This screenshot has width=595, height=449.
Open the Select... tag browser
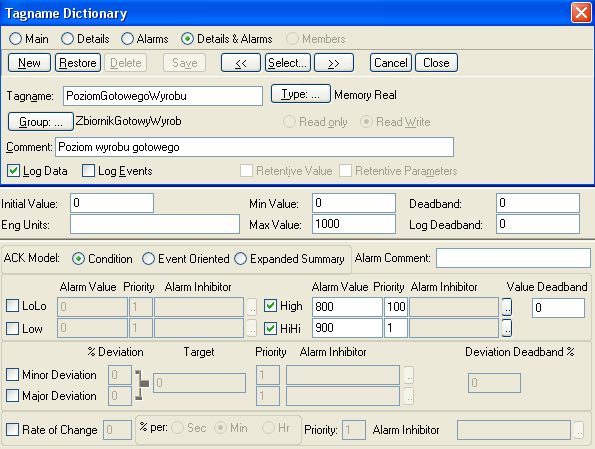click(288, 63)
